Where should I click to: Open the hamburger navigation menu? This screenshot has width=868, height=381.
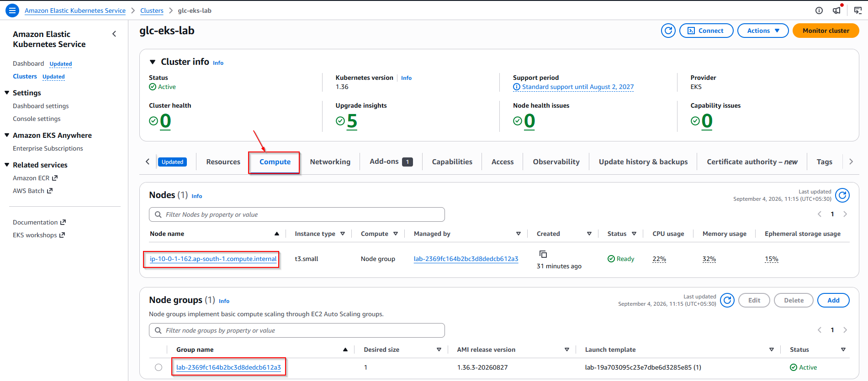coord(12,10)
